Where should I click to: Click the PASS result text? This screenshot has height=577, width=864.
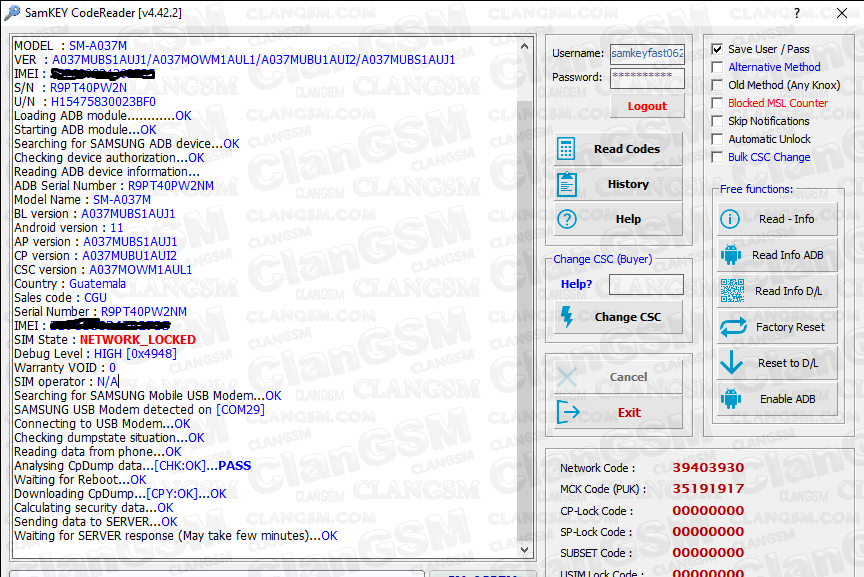(234, 466)
